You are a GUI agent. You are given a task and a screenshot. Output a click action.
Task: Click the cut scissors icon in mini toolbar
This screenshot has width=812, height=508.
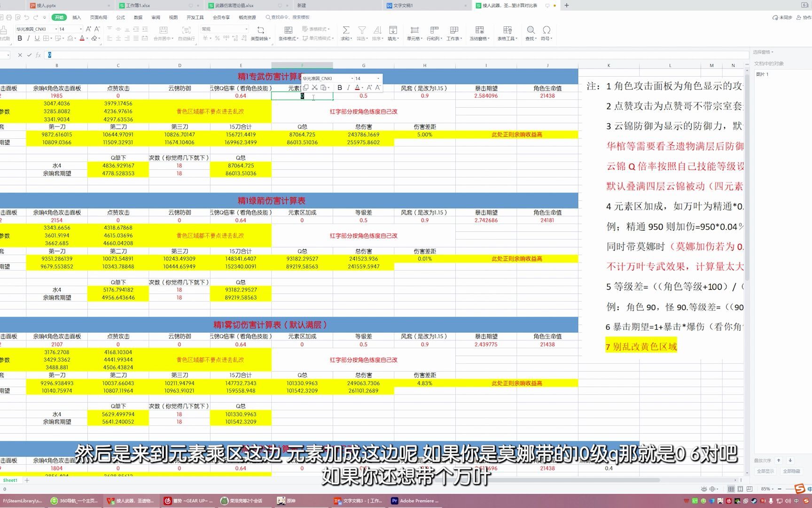pyautogui.click(x=314, y=87)
